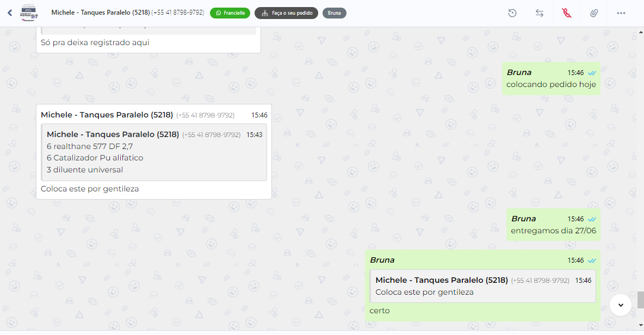Click quoted 'Coloca este por gentileza' reply
The width and height of the screenshot is (644, 335).
(x=482, y=286)
